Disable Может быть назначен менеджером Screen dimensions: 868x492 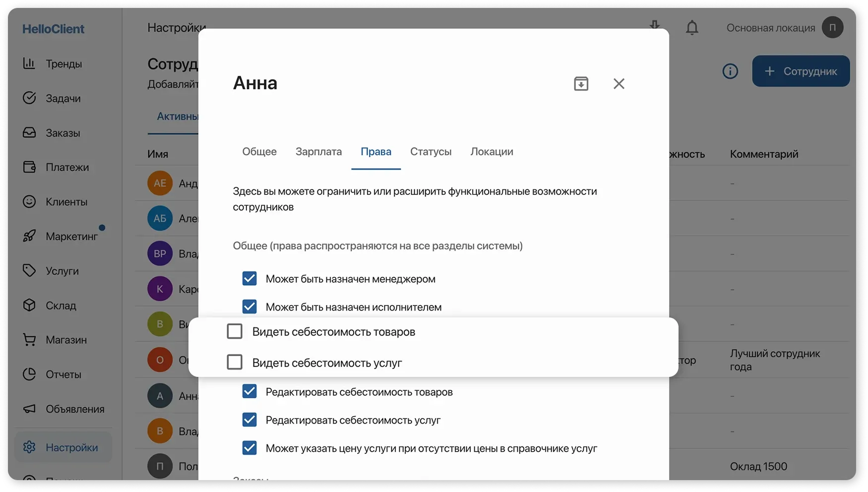coord(249,278)
